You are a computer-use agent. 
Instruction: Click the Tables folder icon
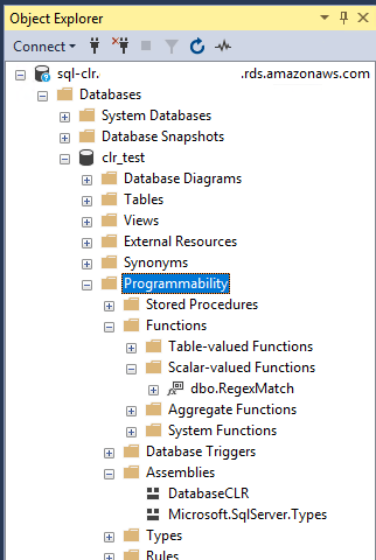coord(109,199)
